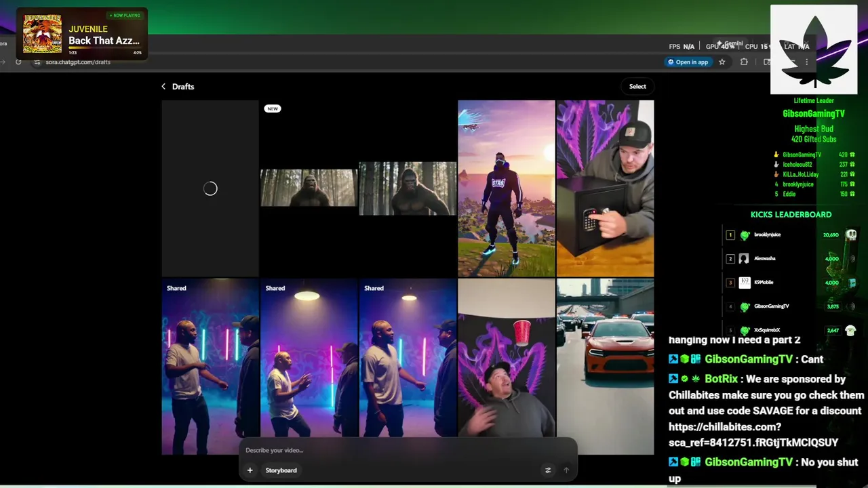Open video settings sliders icon

click(x=548, y=470)
